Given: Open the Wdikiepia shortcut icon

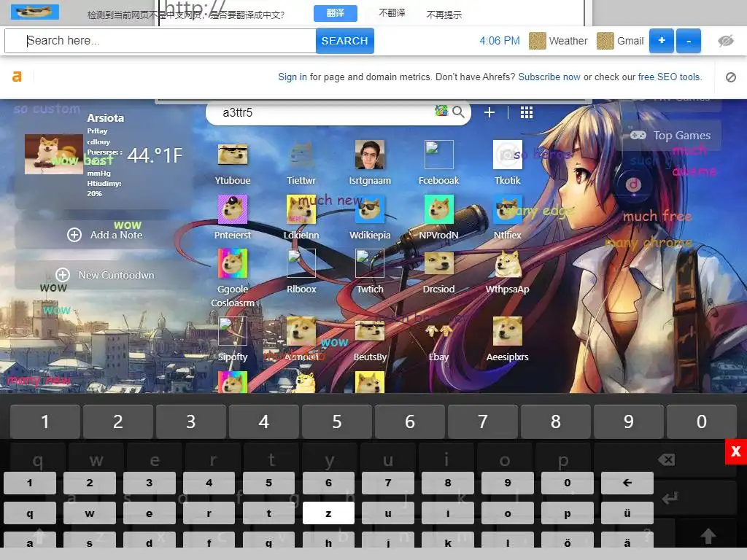Looking at the screenshot, I should [370, 209].
